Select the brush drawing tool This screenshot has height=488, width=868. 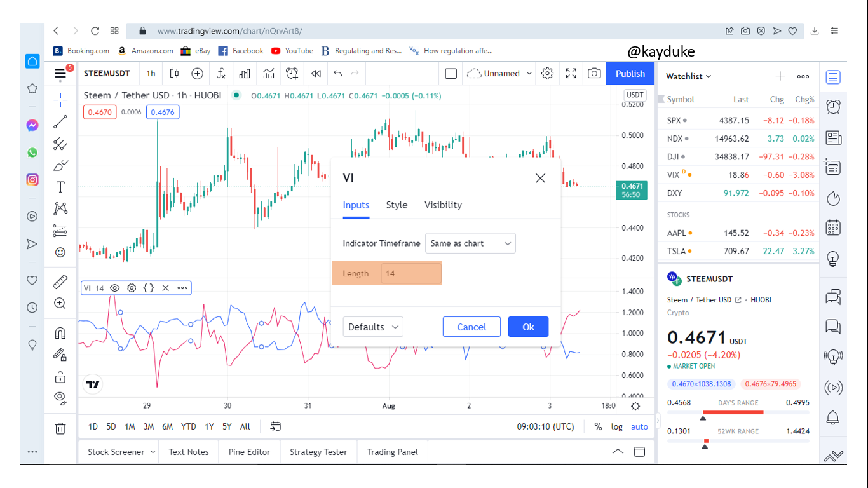(60, 166)
